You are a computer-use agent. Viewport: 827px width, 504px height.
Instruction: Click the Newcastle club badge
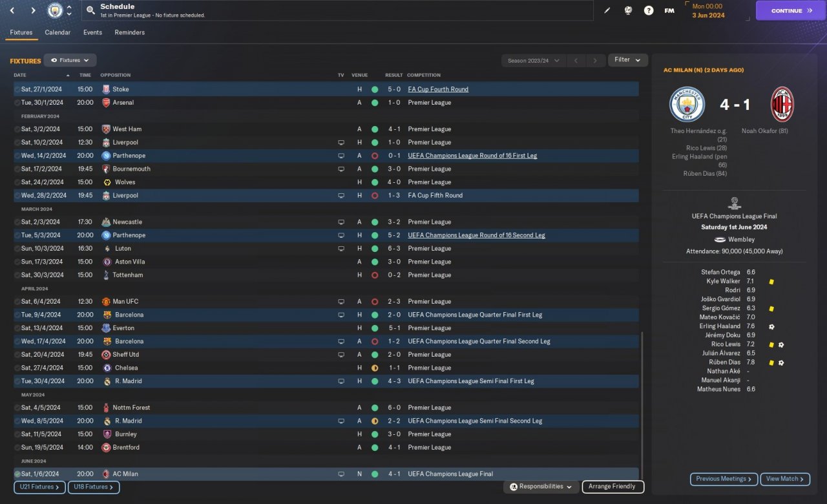pos(106,222)
